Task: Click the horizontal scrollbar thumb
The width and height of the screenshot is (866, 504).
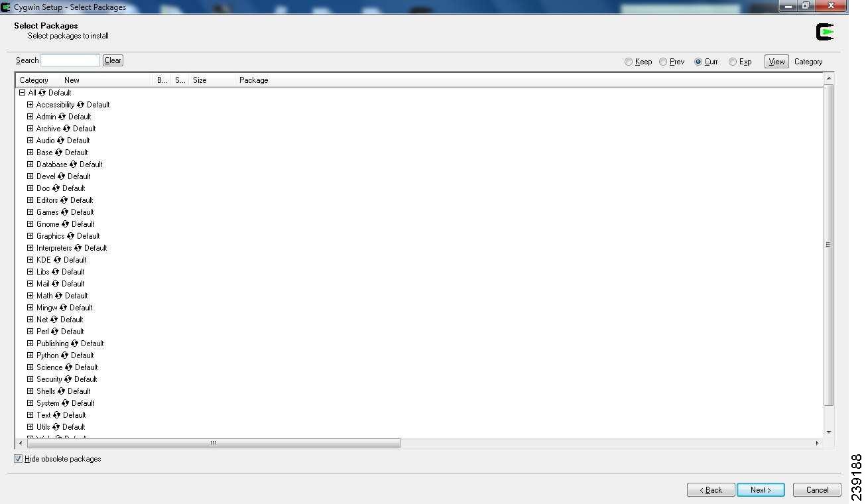Action: [212, 443]
